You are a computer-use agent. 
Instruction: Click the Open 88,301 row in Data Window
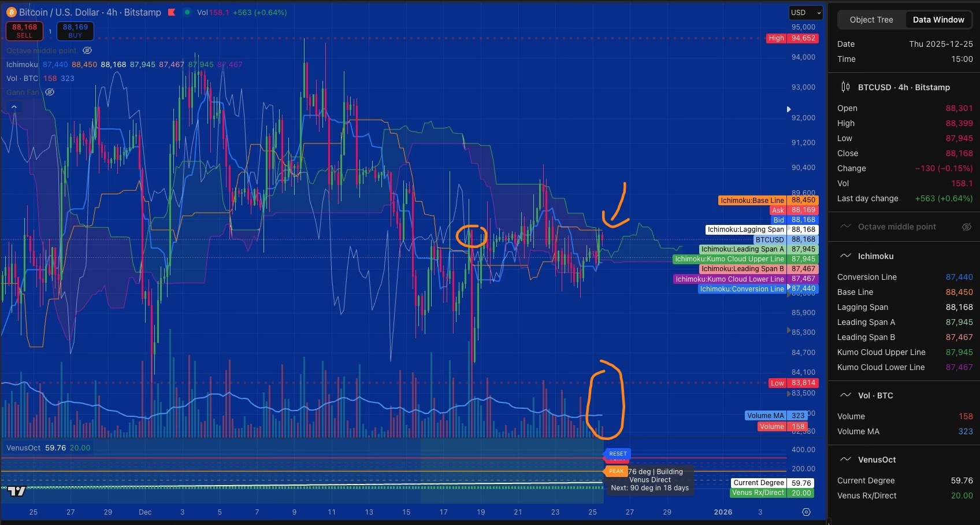905,108
